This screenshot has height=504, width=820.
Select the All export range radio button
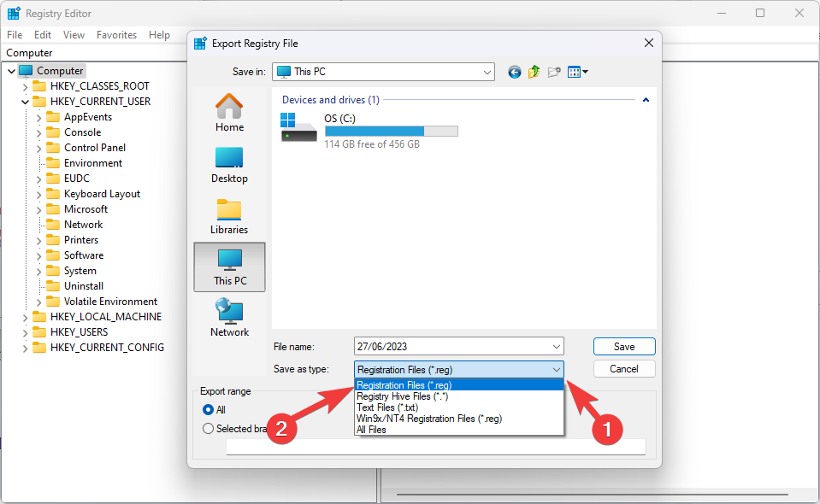208,410
